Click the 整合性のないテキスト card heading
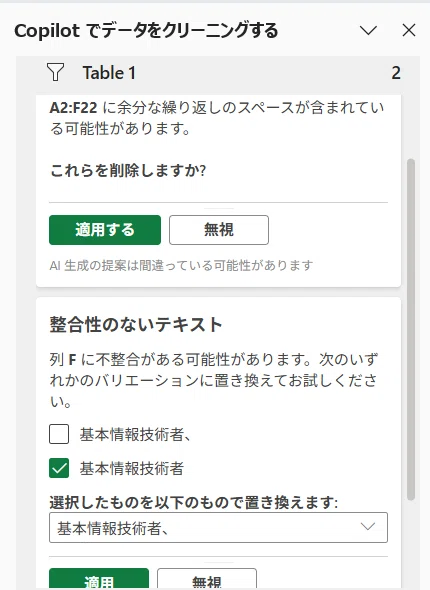This screenshot has height=590, width=430. [136, 324]
